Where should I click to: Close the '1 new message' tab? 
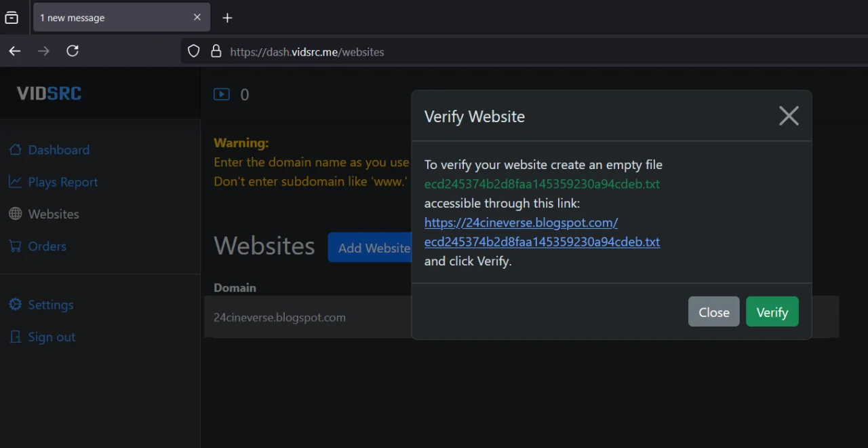pyautogui.click(x=197, y=18)
